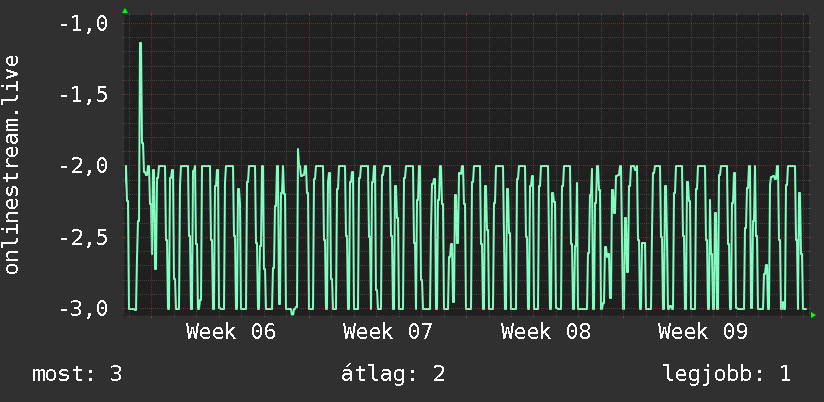The image size is (824, 402).
Task: Click the green arrow atop the y-axis
Action: [125, 11]
